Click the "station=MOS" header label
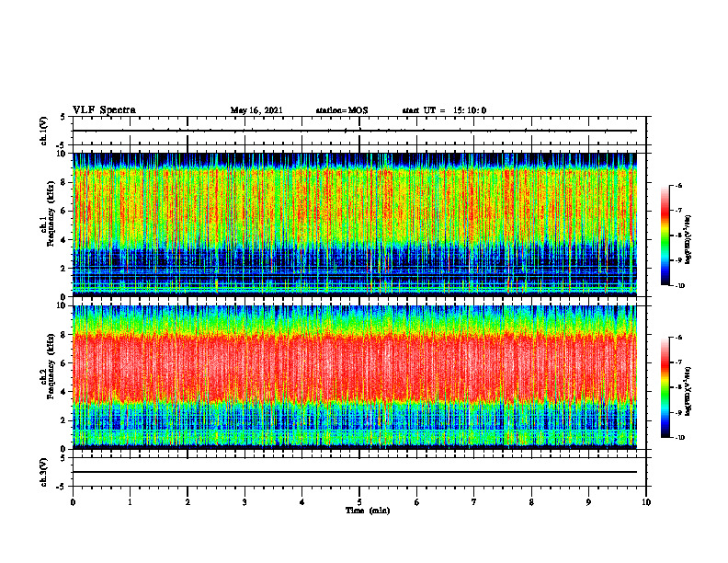Screen dimensions: 728x563 (x=342, y=110)
